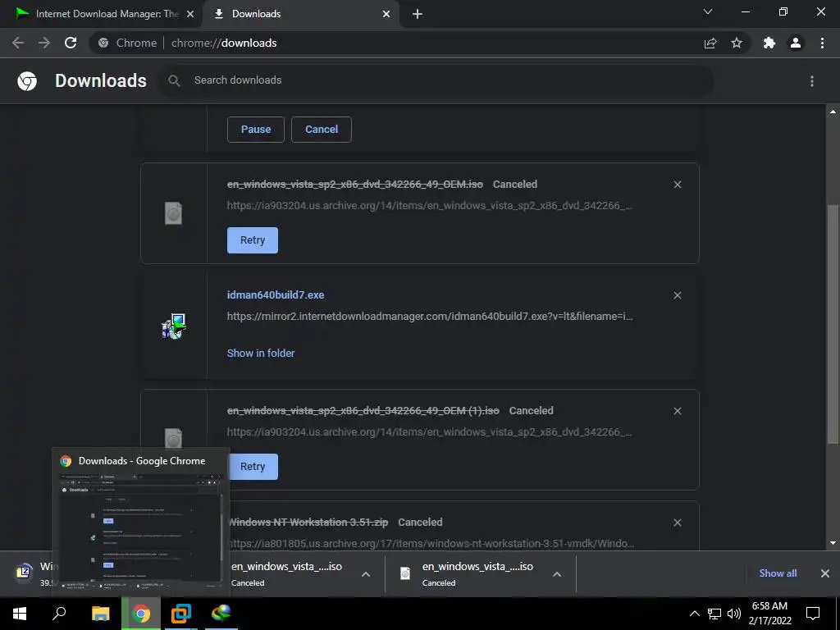This screenshot has width=840, height=630.
Task: Click Show in folder for idman640build7.exe
Action: tap(261, 353)
